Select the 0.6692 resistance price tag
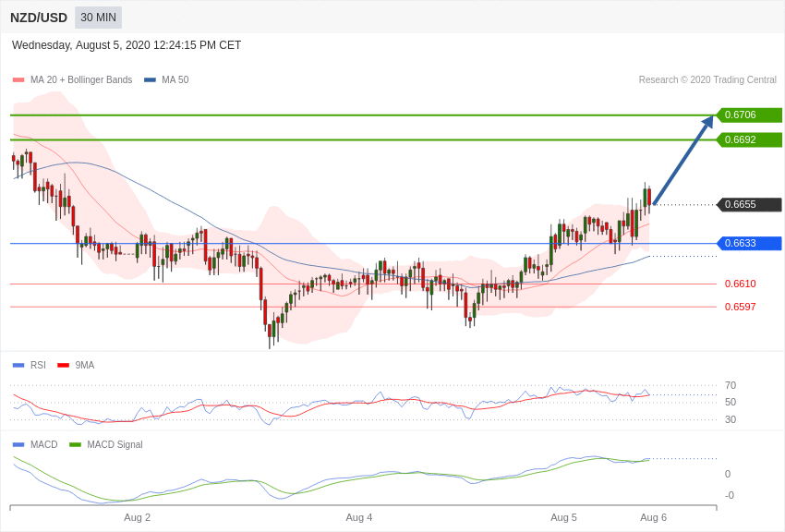 [x=749, y=139]
